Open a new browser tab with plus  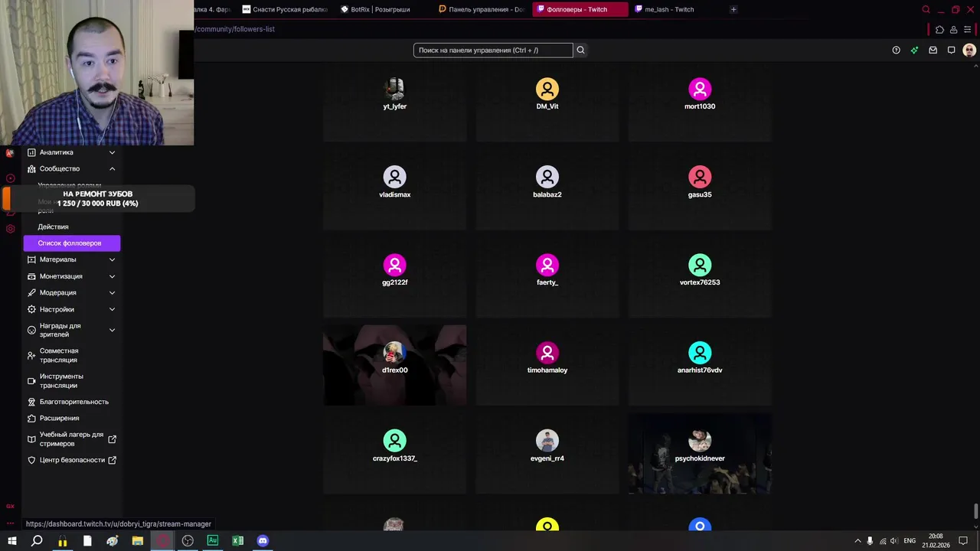(x=733, y=10)
